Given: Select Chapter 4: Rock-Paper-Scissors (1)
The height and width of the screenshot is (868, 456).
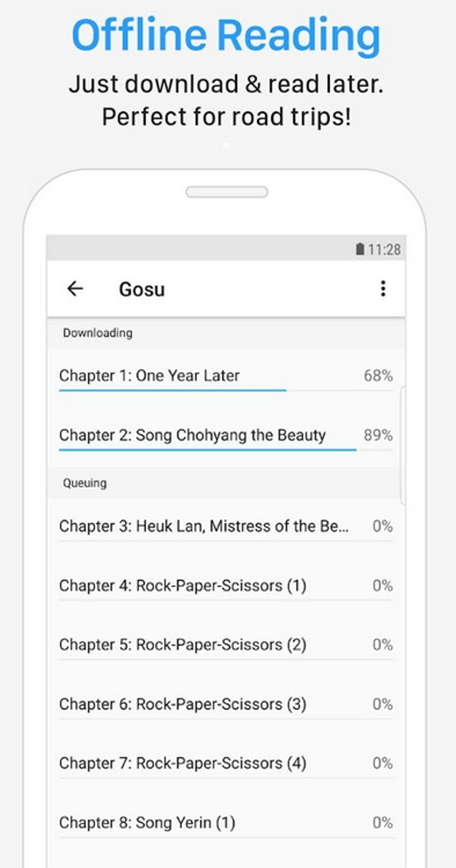Looking at the screenshot, I should [182, 586].
